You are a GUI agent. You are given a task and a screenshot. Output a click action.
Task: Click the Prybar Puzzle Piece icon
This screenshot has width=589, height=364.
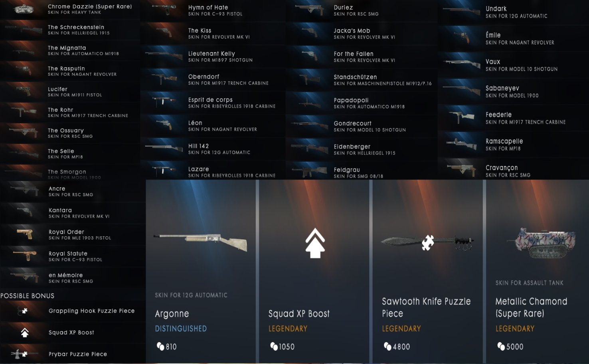19,354
